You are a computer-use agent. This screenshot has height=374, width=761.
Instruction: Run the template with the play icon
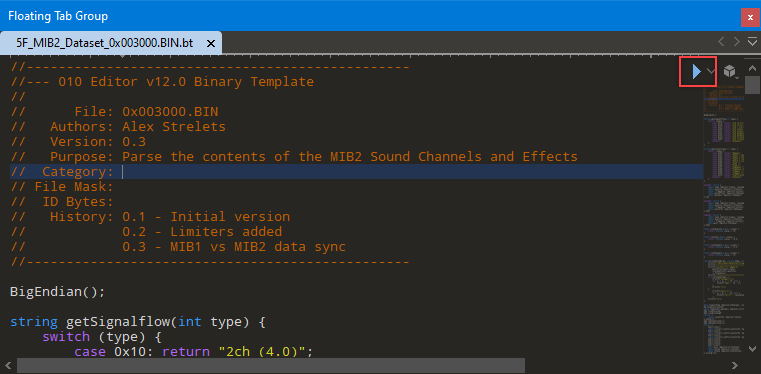point(696,72)
